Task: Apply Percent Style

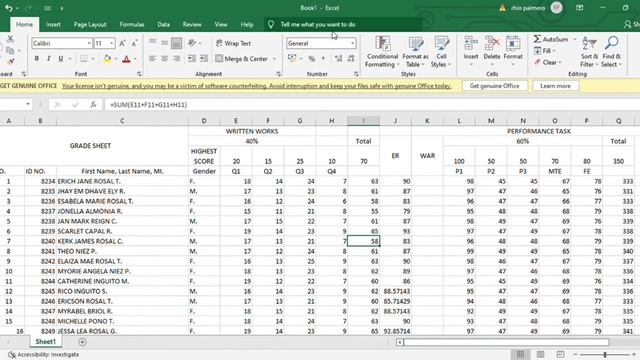Action: pyautogui.click(x=312, y=59)
